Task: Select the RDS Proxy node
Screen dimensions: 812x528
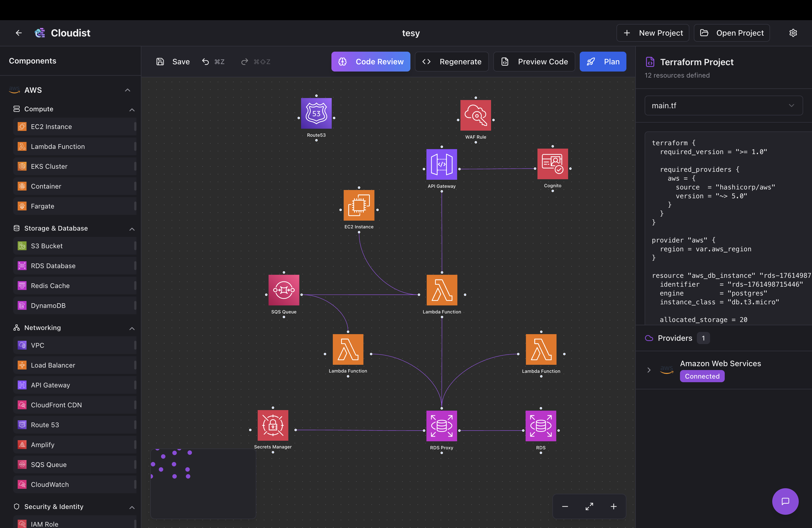Action: click(441, 426)
